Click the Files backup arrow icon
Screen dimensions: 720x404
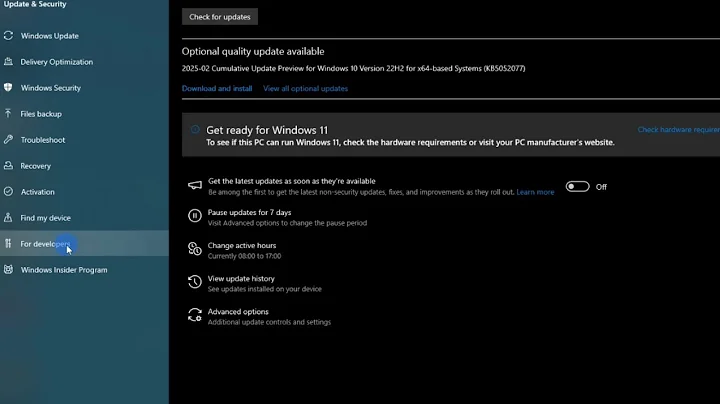tap(8, 113)
